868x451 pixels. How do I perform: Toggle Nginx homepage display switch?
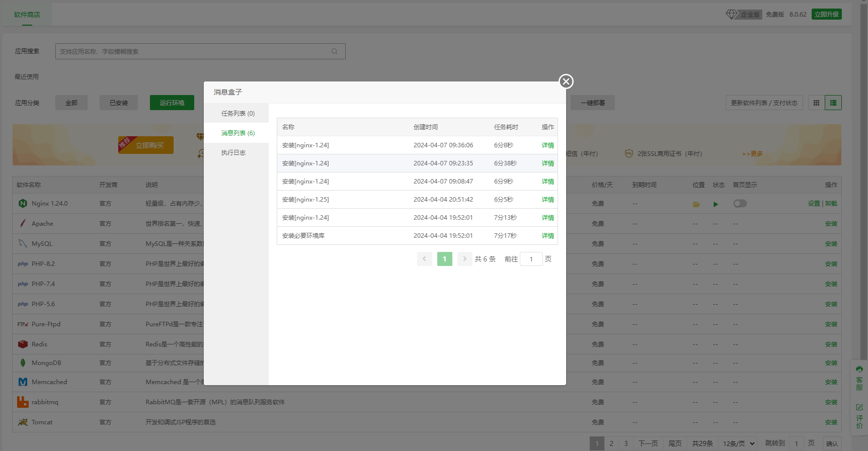coord(740,204)
